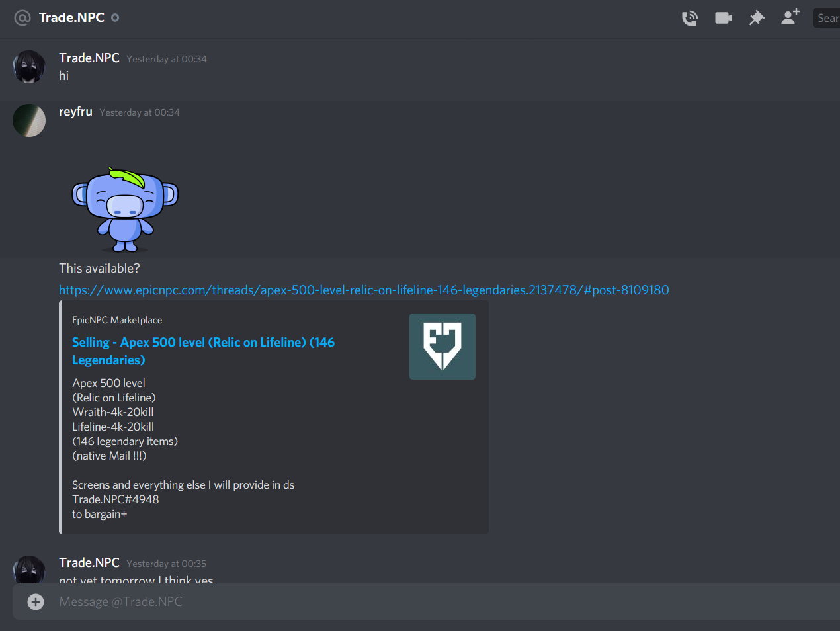Click the offline status dot in the header

(115, 18)
